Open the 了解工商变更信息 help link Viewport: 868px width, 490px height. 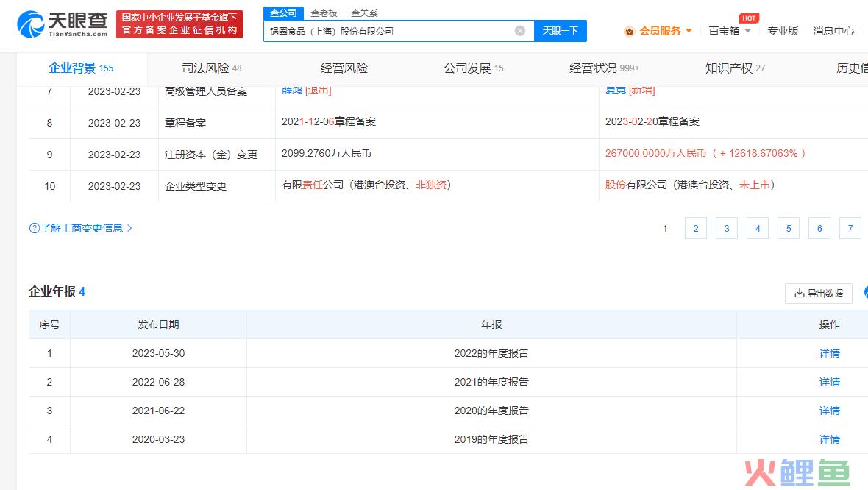coord(80,228)
